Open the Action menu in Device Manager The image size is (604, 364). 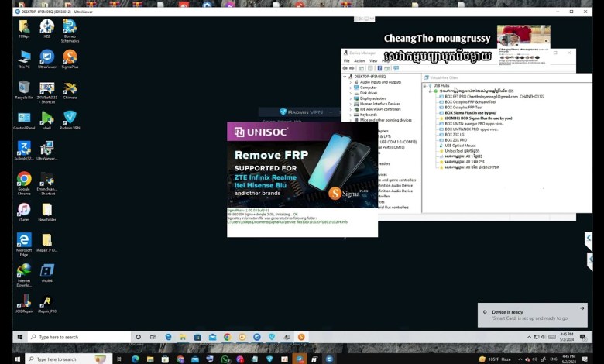pos(359,60)
